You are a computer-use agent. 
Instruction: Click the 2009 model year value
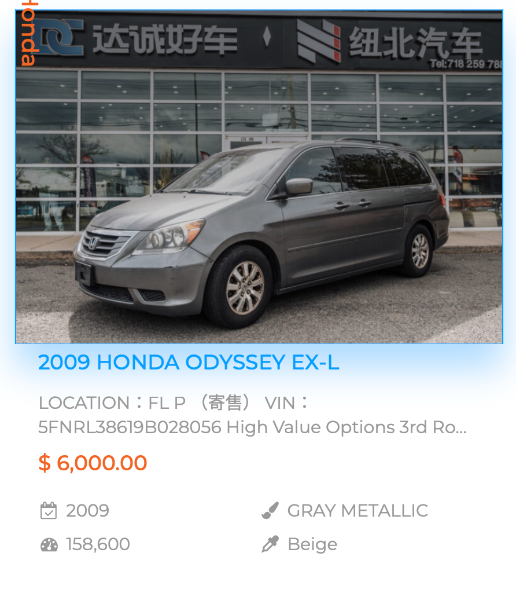(88, 511)
